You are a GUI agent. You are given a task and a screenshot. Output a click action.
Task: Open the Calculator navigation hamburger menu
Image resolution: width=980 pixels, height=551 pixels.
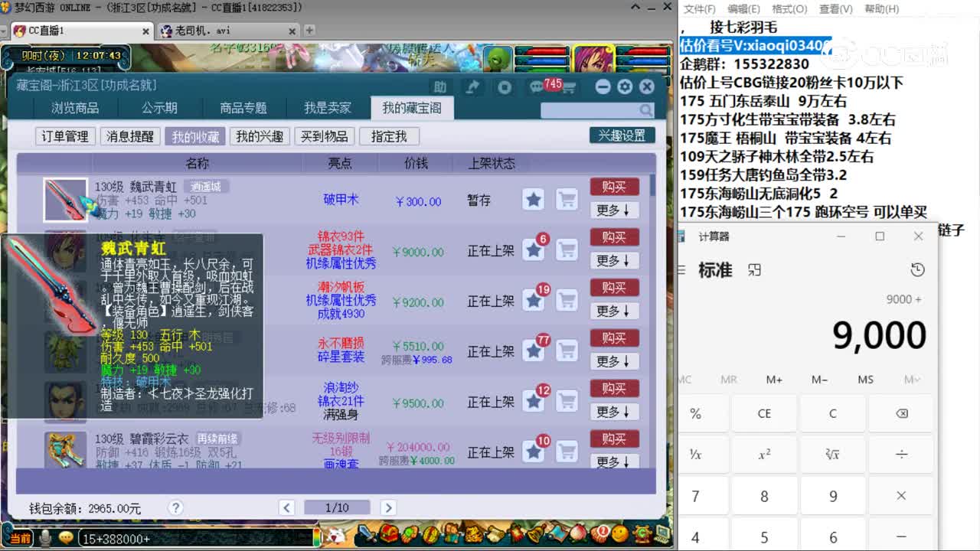point(681,269)
